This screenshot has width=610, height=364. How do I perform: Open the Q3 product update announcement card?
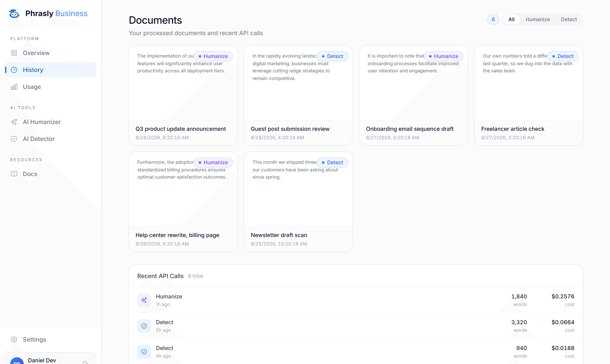(x=183, y=95)
